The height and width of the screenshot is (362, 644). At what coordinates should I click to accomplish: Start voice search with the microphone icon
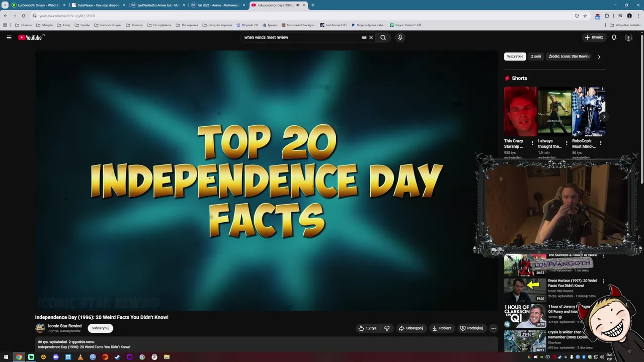(x=400, y=37)
